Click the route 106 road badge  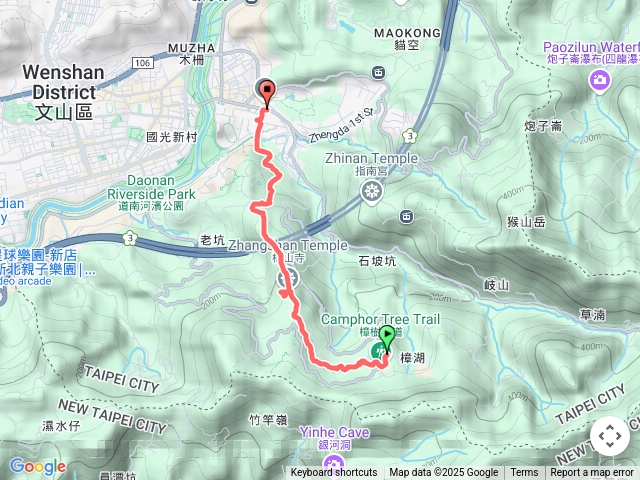pyautogui.click(x=142, y=63)
